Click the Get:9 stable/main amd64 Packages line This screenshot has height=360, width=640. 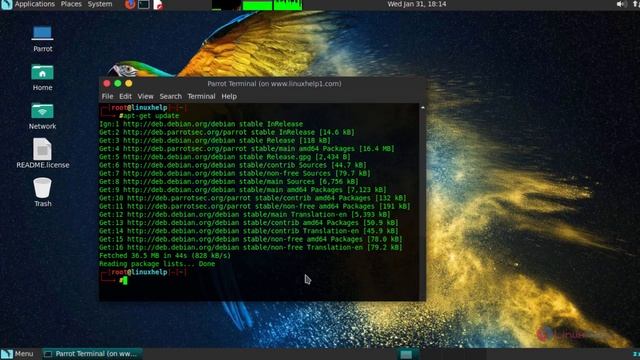click(x=243, y=189)
